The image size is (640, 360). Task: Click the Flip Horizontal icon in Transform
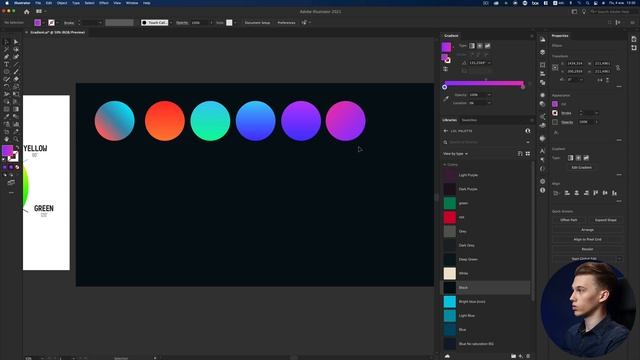[600, 80]
